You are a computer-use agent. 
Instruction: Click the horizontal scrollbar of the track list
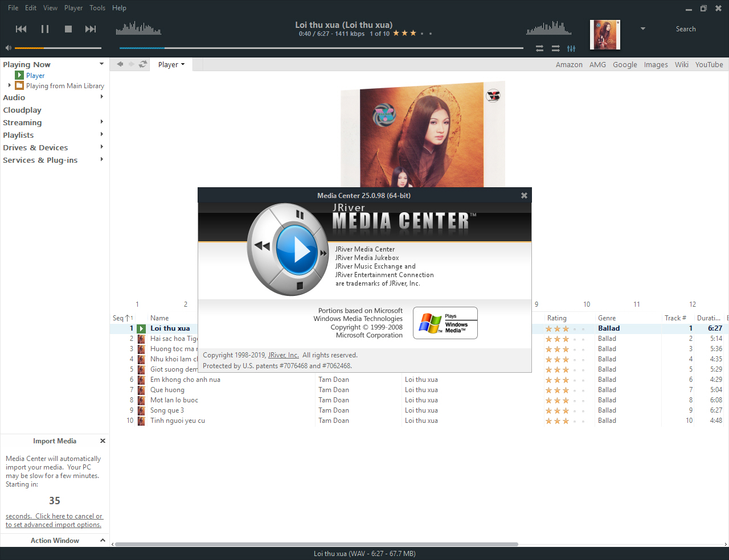[x=316, y=544]
